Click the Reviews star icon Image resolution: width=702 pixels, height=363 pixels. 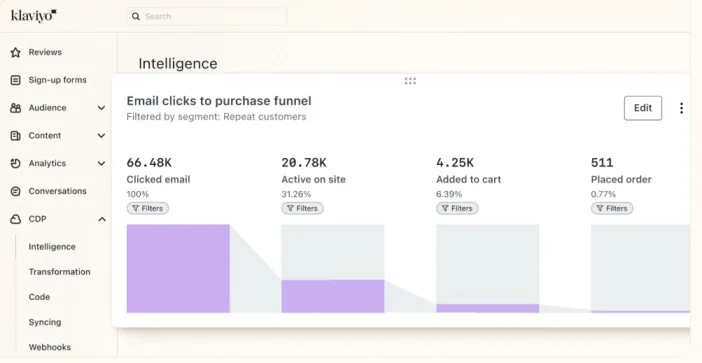(16, 52)
